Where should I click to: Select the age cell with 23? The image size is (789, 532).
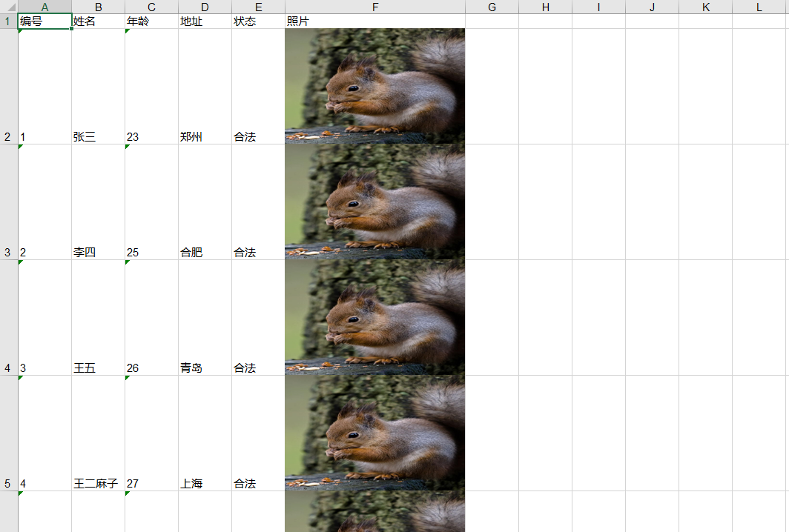tap(151, 87)
